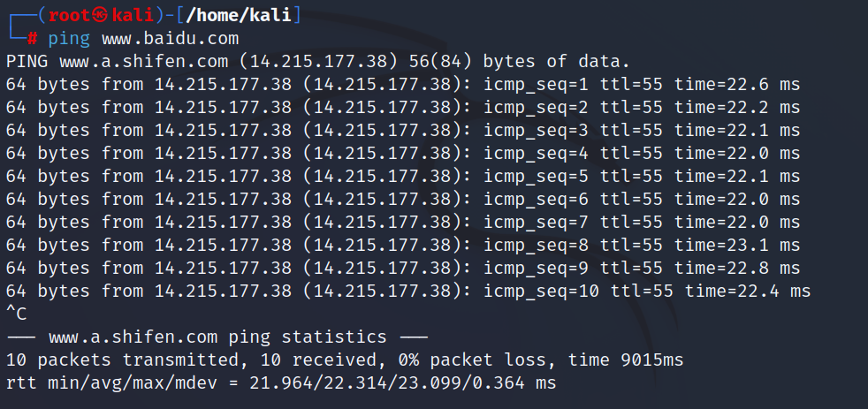
Task: Click the icmp_seq=10 reply line
Action: click(407, 291)
